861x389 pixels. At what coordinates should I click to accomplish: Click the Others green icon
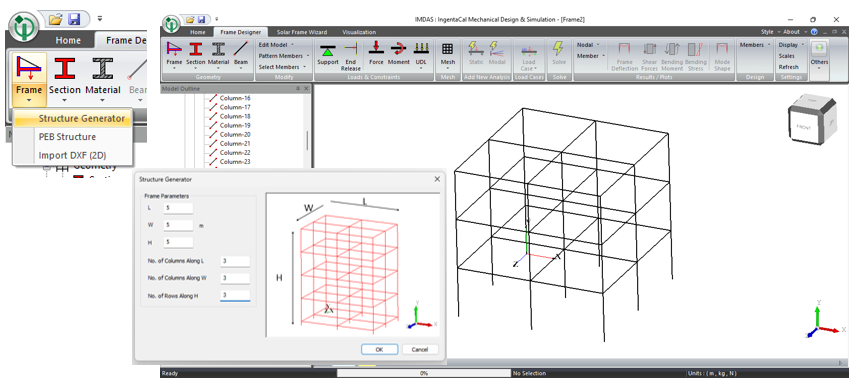[x=819, y=49]
